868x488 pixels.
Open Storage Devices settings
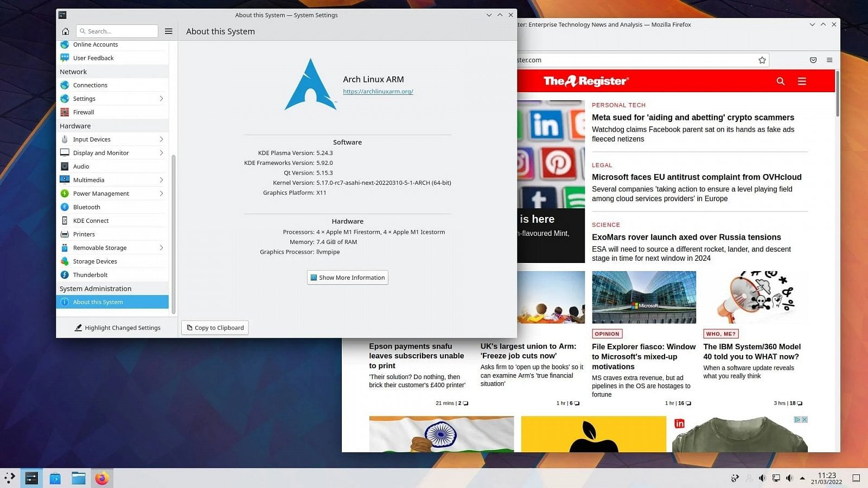tap(66, 261)
